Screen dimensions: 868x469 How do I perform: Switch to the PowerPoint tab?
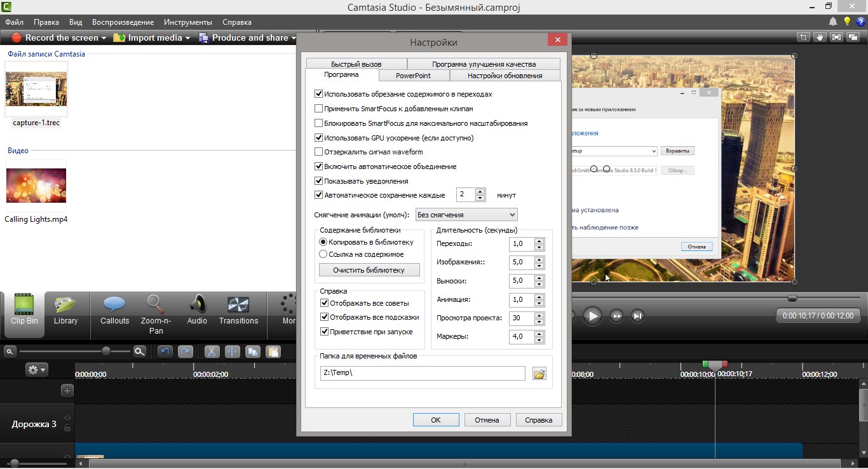click(413, 76)
